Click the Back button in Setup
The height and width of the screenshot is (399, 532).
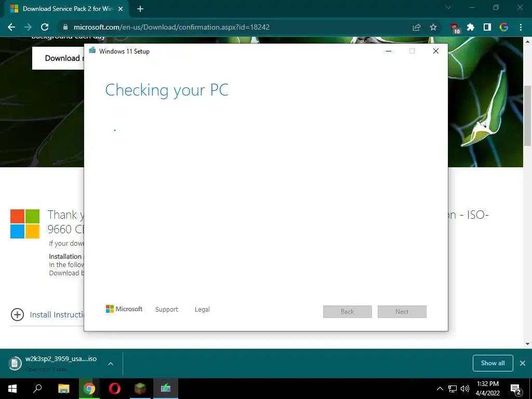[x=348, y=312]
